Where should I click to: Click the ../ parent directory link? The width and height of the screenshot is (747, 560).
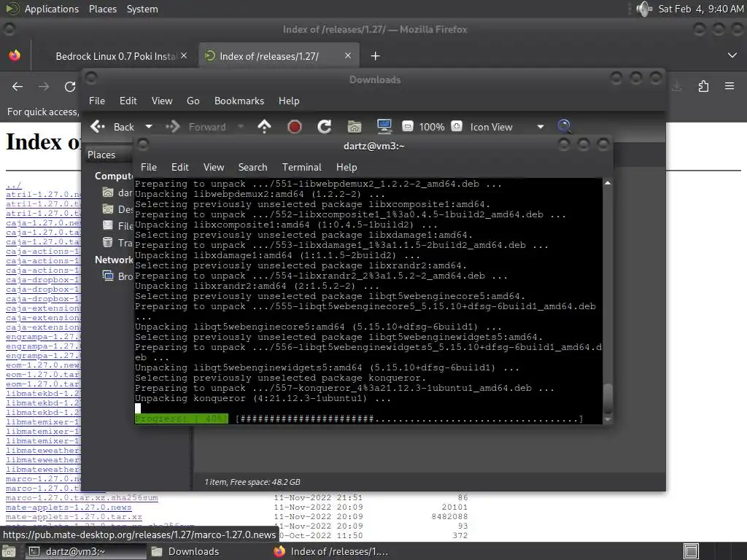13,184
